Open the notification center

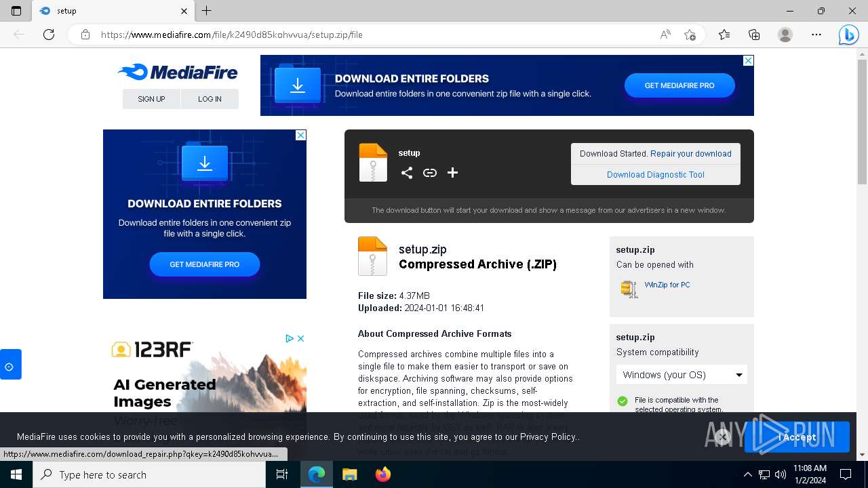846,474
